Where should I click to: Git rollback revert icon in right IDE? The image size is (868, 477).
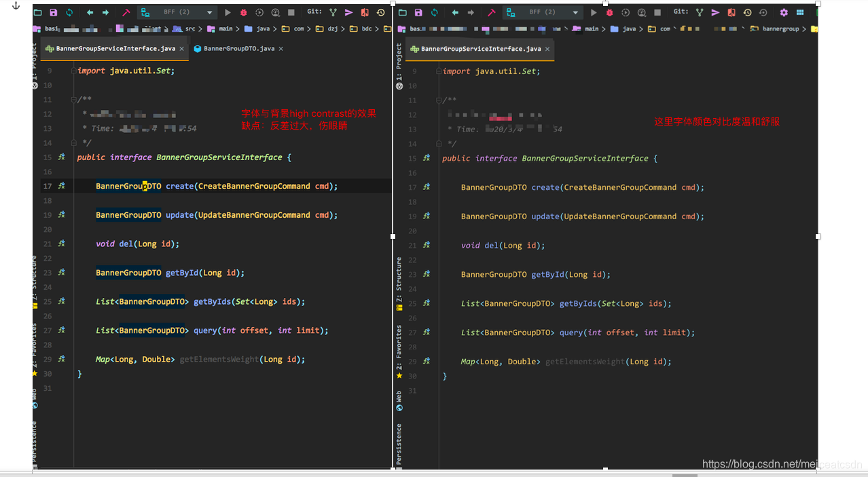click(763, 12)
